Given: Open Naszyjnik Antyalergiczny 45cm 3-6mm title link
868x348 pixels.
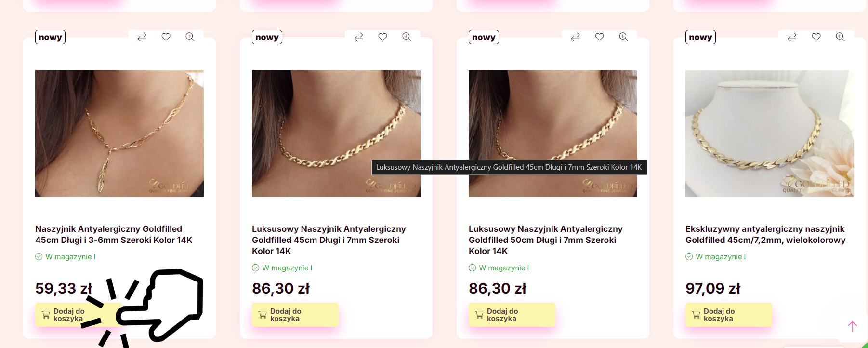Looking at the screenshot, I should tap(114, 234).
